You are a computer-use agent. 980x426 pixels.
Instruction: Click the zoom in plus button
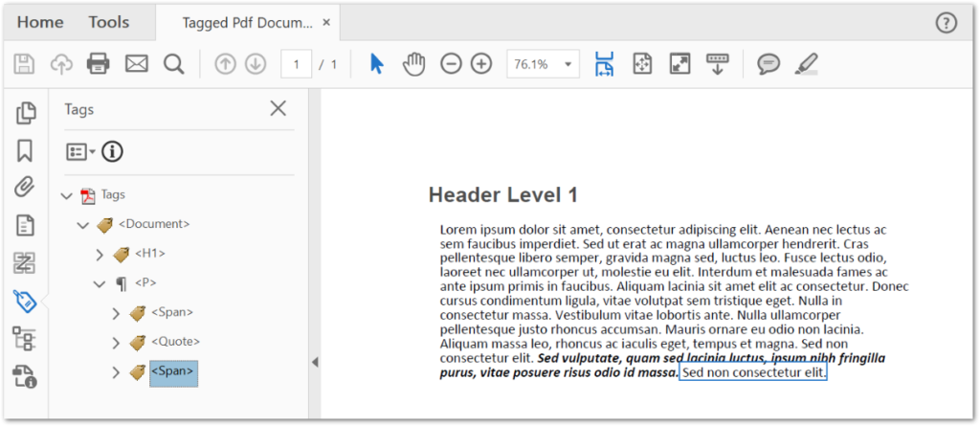480,64
